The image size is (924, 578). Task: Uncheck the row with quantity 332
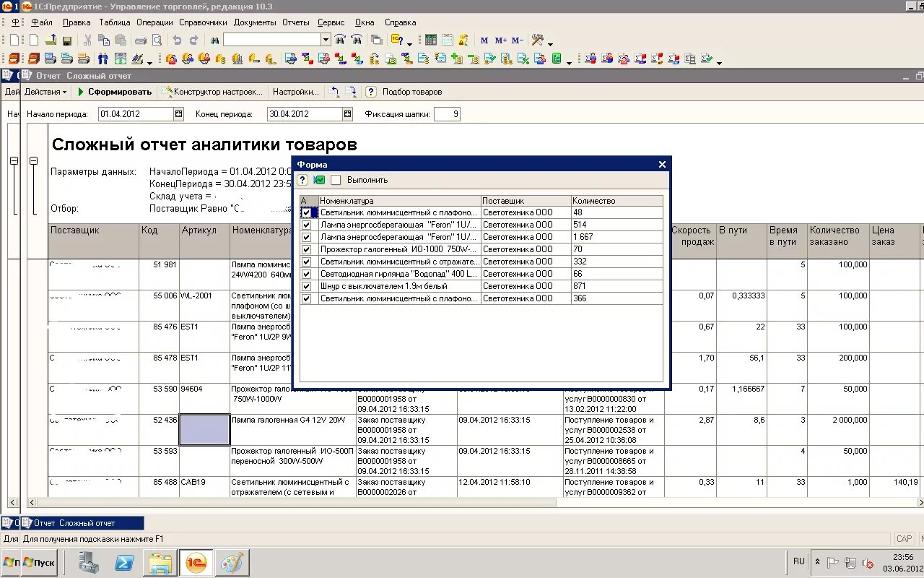pos(307,262)
